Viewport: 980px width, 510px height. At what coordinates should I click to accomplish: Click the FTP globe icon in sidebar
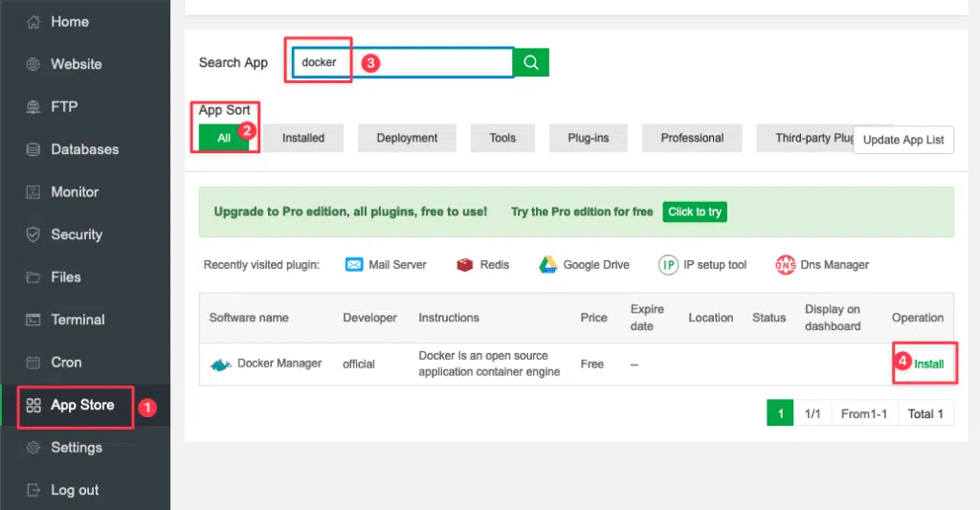[33, 107]
